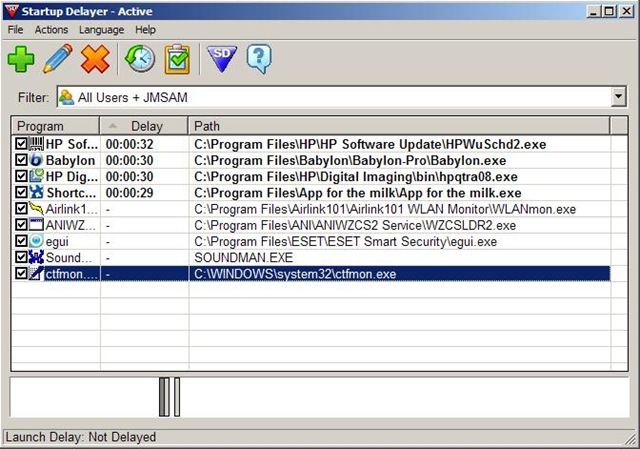Screen dimensions: 640x449
Task: Select the HP Sof... program name
Action: (x=72, y=144)
